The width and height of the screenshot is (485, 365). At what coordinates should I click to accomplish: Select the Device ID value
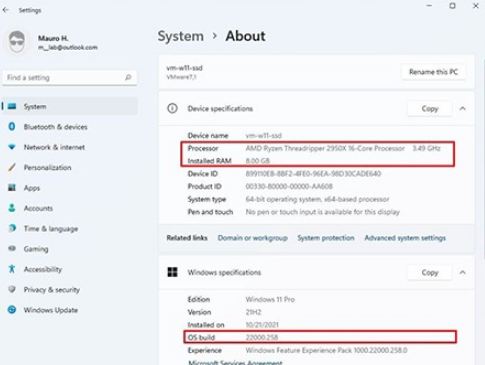point(313,173)
